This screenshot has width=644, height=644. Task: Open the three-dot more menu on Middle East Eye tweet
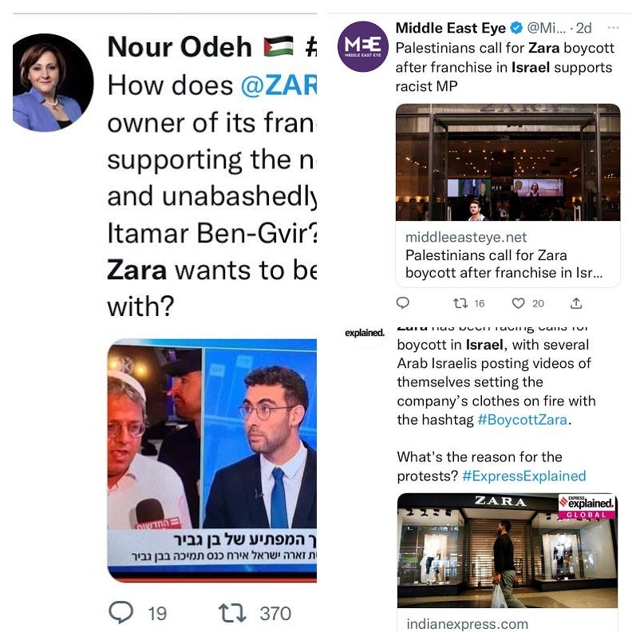pos(613,27)
